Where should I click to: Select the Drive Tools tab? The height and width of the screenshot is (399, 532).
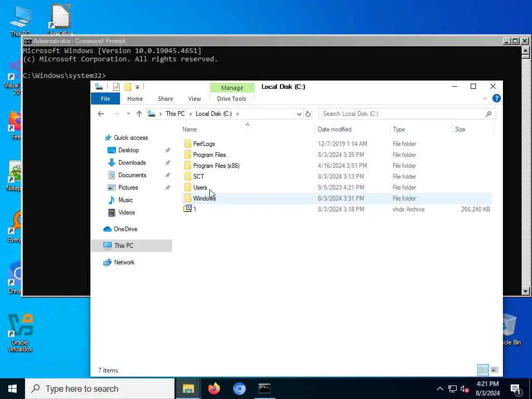click(x=232, y=99)
